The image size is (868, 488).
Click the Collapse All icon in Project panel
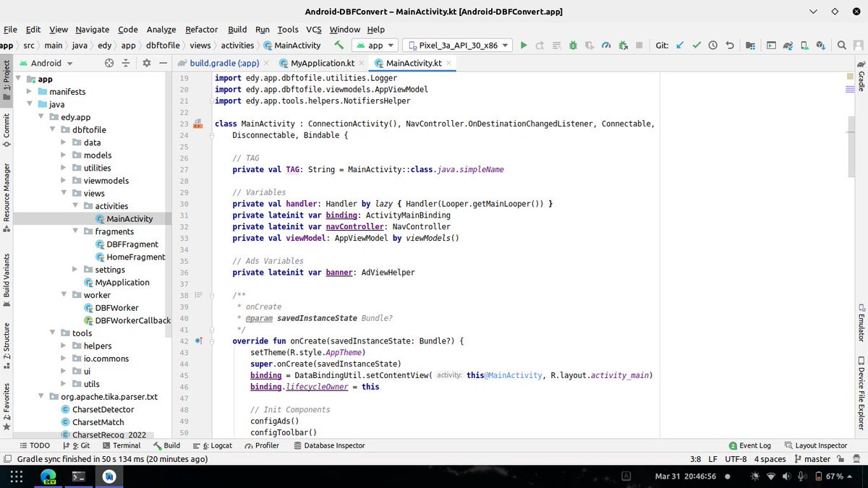point(125,63)
